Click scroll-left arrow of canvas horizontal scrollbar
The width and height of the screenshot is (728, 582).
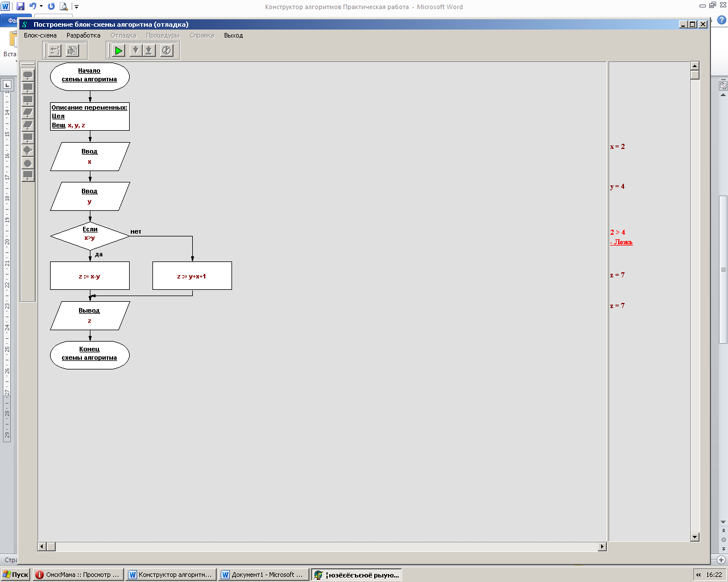tap(42, 547)
